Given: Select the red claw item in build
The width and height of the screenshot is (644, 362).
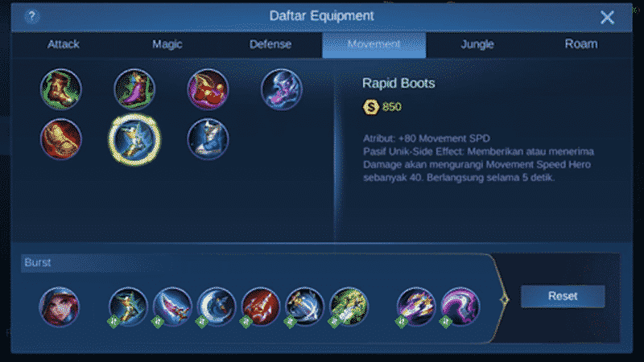Looking at the screenshot, I should pyautogui.click(x=260, y=306).
